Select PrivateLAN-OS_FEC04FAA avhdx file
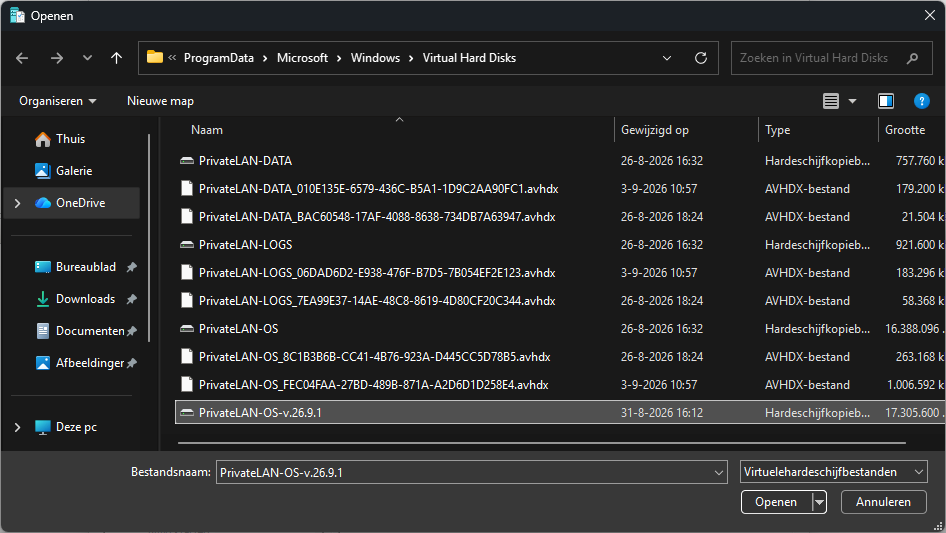Image resolution: width=946 pixels, height=533 pixels. click(560, 385)
